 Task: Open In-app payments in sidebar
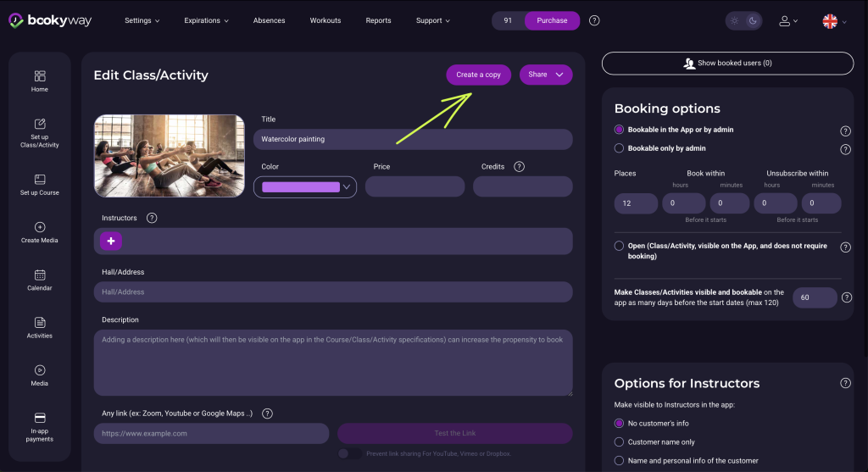[x=40, y=427]
